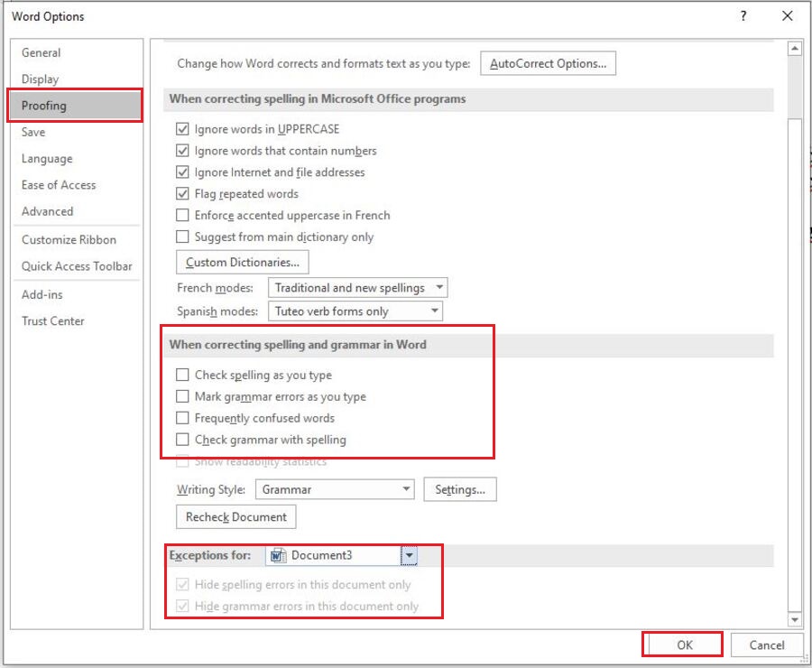The width and height of the screenshot is (812, 668).
Task: Open AutoCorrect Options
Action: (x=548, y=63)
